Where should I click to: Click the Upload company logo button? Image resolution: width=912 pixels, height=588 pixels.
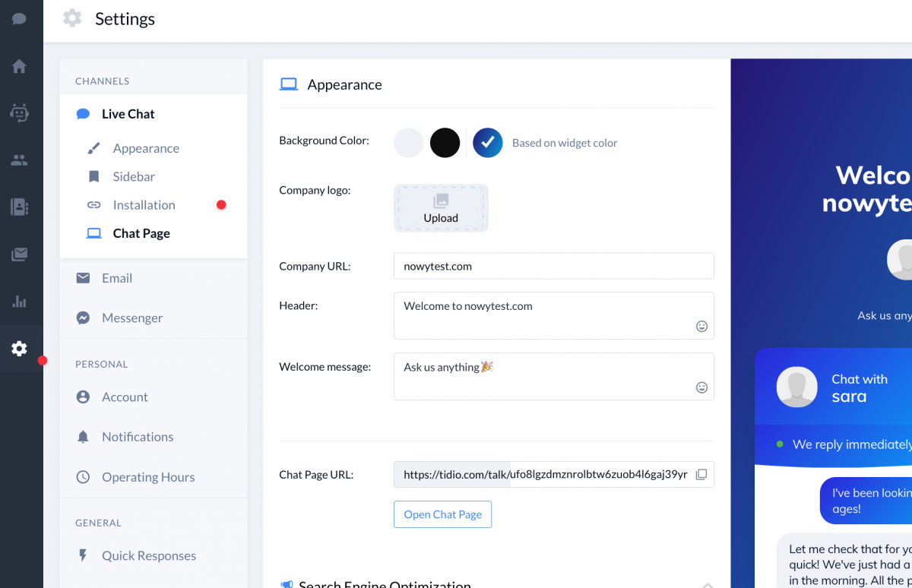441,208
